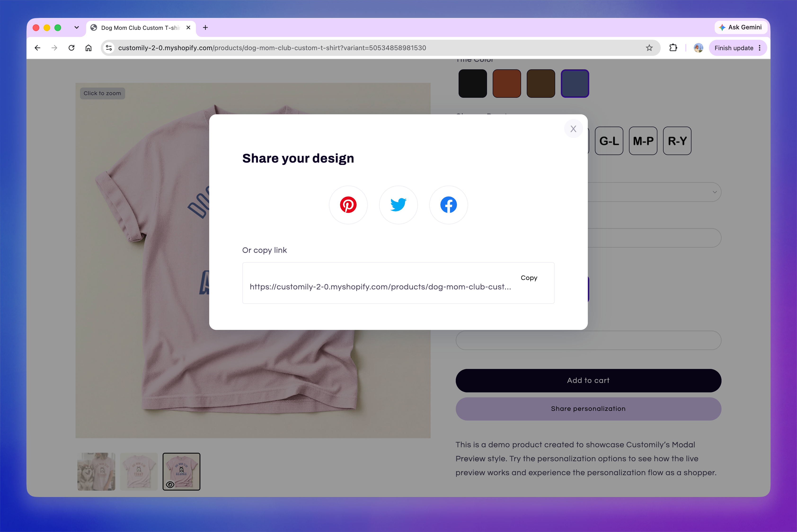Click Share personalization button
The width and height of the screenshot is (797, 532).
[588, 409]
